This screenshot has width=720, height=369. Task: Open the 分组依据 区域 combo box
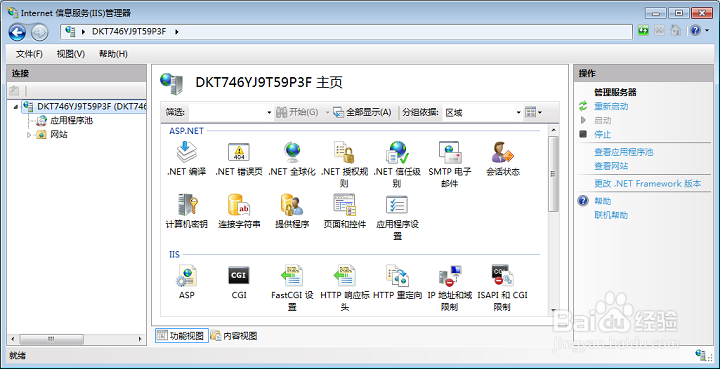pos(482,112)
